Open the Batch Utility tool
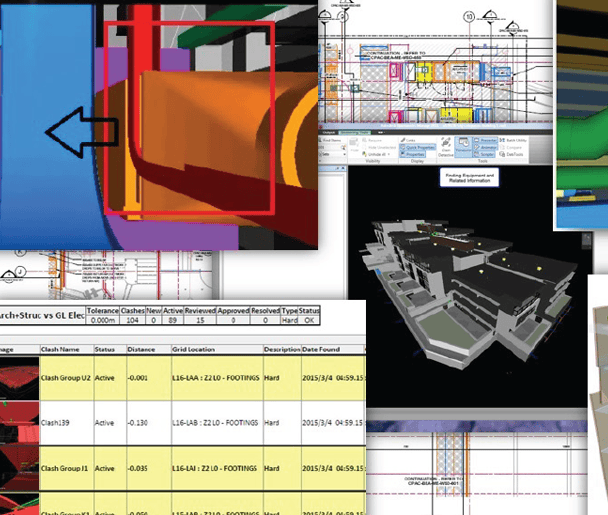 click(513, 140)
